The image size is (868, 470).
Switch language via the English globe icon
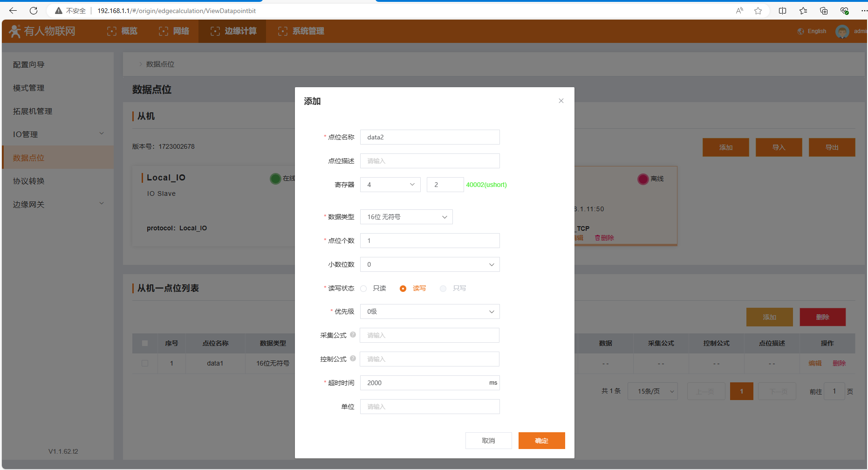pyautogui.click(x=801, y=31)
